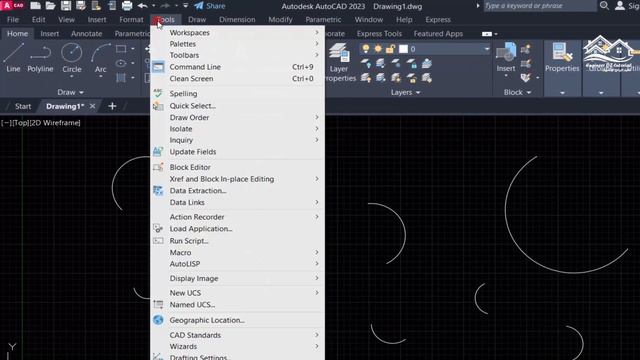Open the Modify menu
The height and width of the screenshot is (360, 640).
(x=280, y=20)
